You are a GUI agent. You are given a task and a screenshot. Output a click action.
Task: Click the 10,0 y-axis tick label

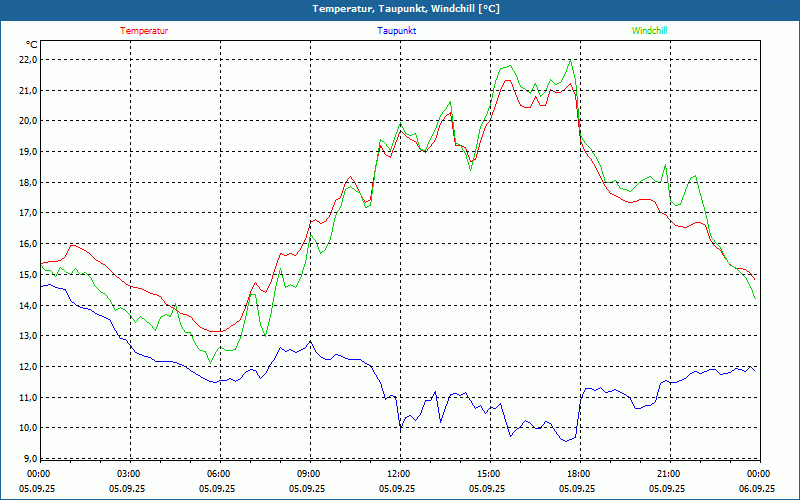click(x=27, y=428)
